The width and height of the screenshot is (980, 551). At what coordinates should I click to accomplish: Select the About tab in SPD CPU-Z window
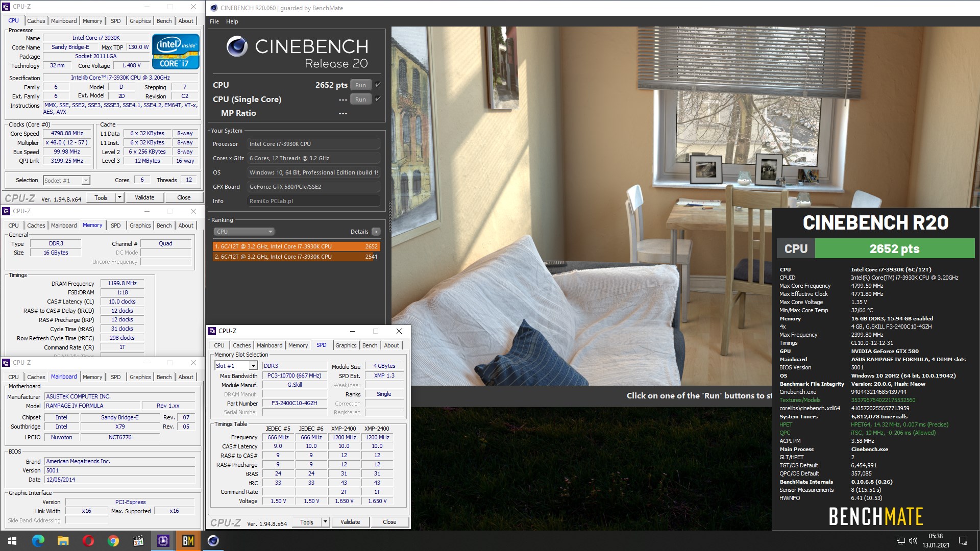391,345
